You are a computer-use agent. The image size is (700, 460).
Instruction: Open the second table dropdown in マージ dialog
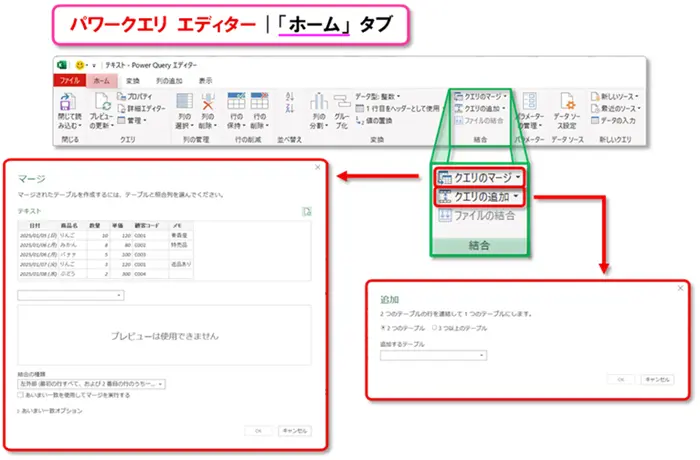[71, 295]
